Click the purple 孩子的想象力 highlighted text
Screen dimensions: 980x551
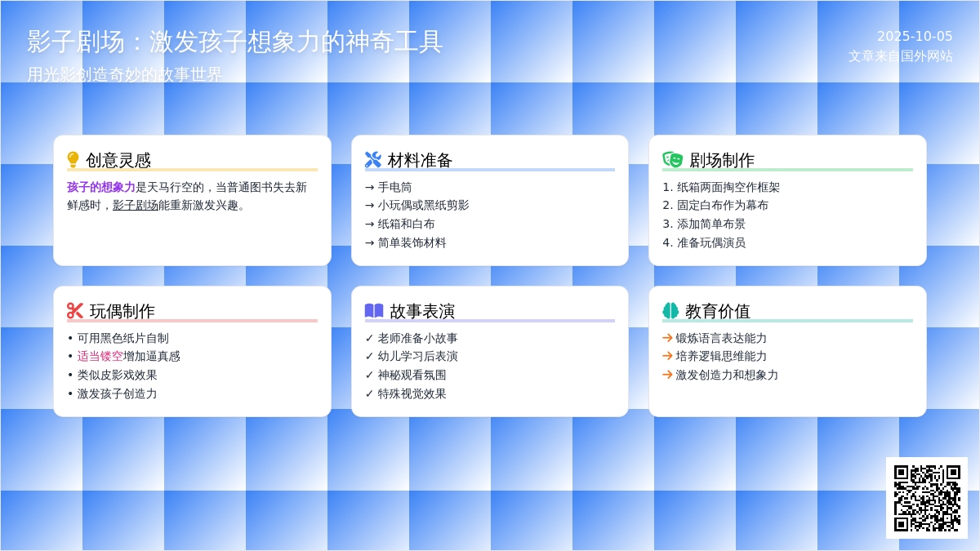click(x=101, y=187)
